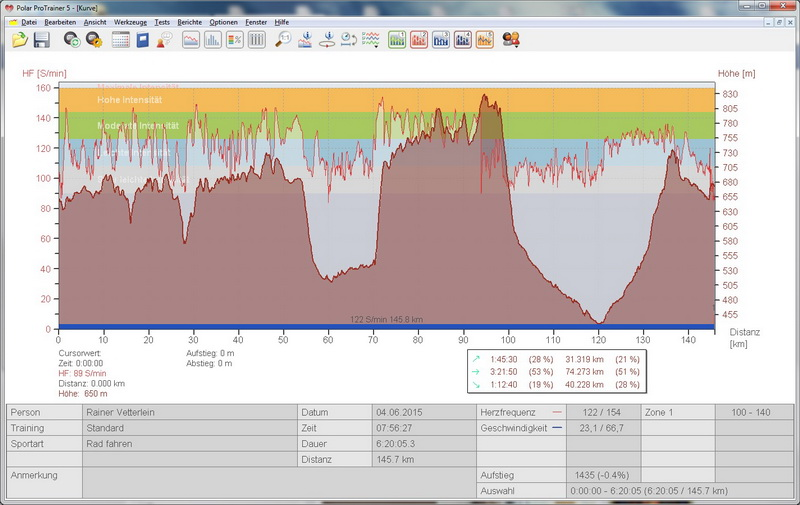The height and width of the screenshot is (505, 800).
Task: Click the blue diary book icon
Action: (x=143, y=40)
